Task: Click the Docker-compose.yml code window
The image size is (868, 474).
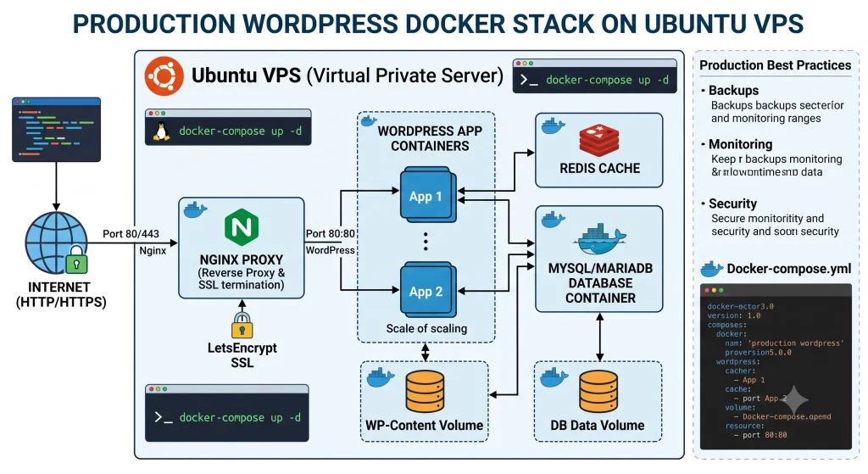Action: (x=776, y=366)
